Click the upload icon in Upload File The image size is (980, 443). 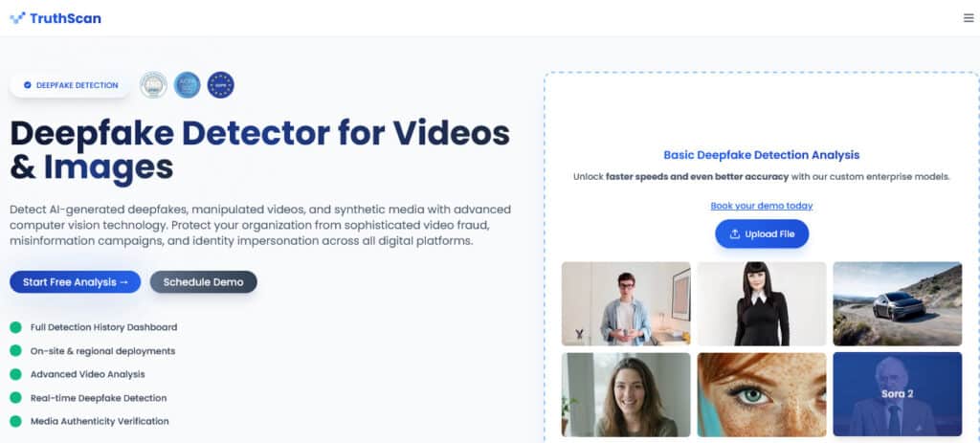(x=735, y=234)
